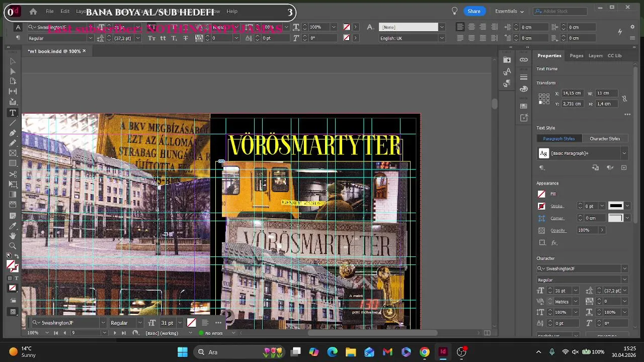This screenshot has width=644, height=362.
Task: Open the File menu
Action: [50, 12]
